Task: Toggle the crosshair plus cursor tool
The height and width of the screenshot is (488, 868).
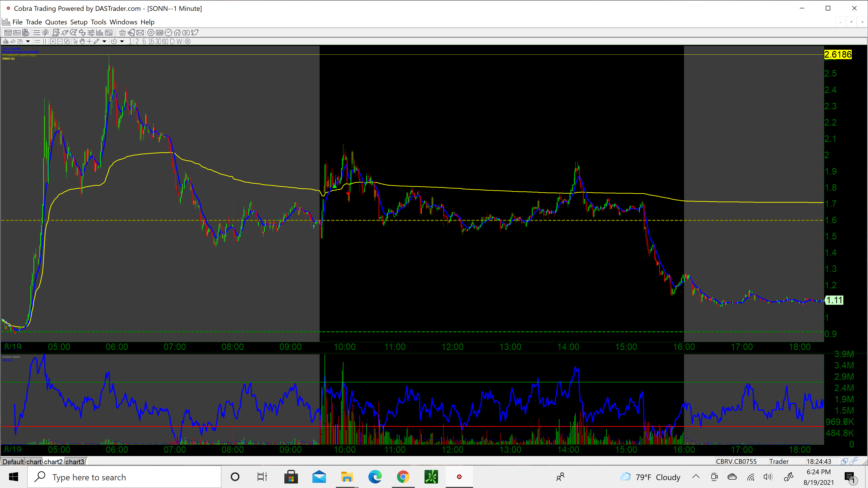Action: point(89,41)
